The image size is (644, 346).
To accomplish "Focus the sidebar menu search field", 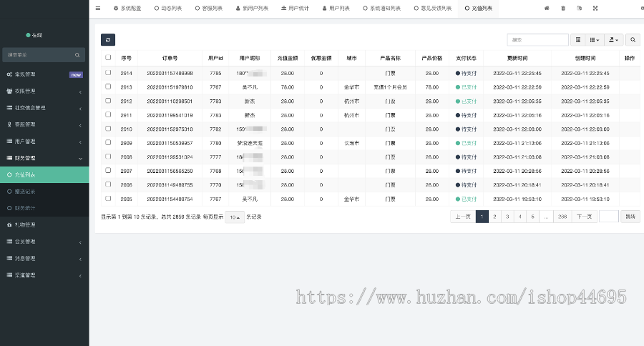I will click(x=44, y=55).
